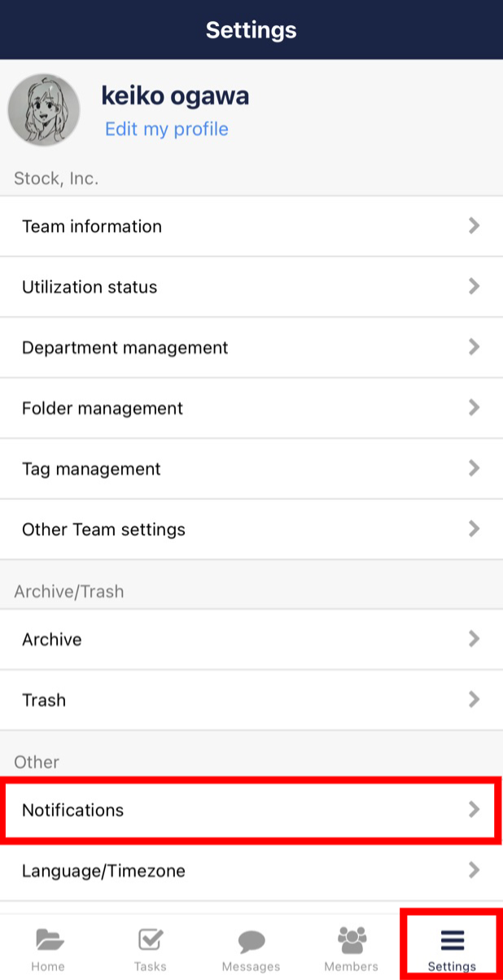Open Trash via its row chevron
Screen dimensions: 503x980
tap(475, 700)
